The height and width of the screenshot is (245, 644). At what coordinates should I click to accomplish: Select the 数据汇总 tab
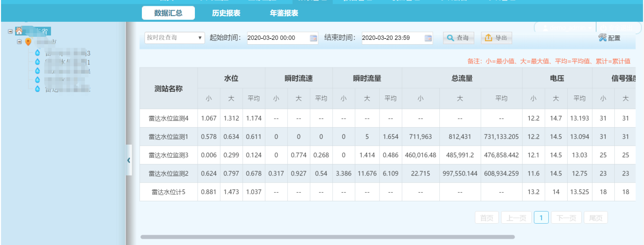[168, 13]
